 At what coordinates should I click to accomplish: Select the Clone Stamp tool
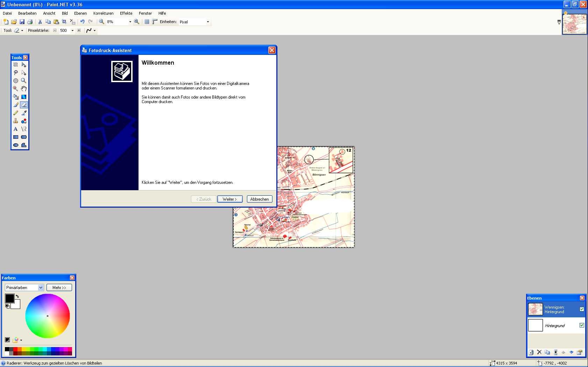pos(16,121)
